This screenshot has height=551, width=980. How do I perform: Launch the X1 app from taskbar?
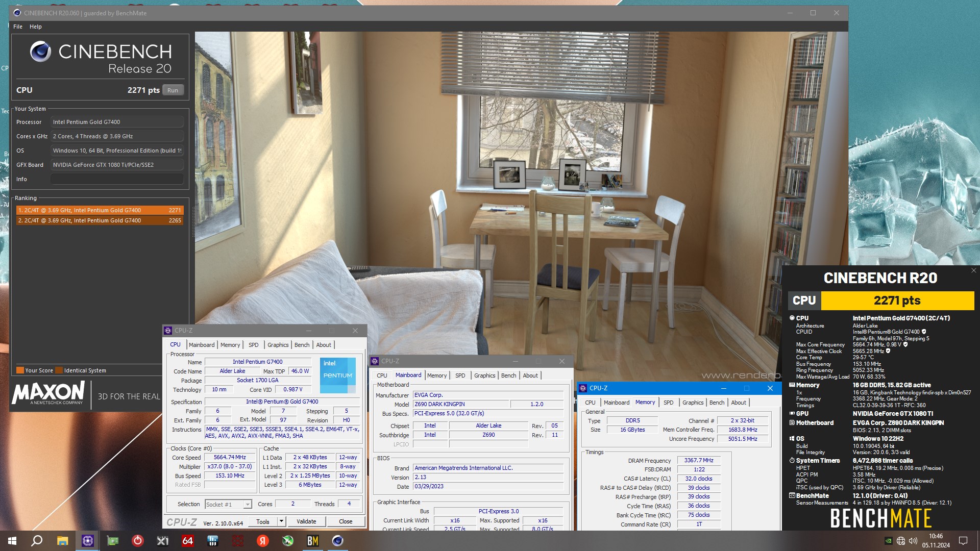point(163,541)
